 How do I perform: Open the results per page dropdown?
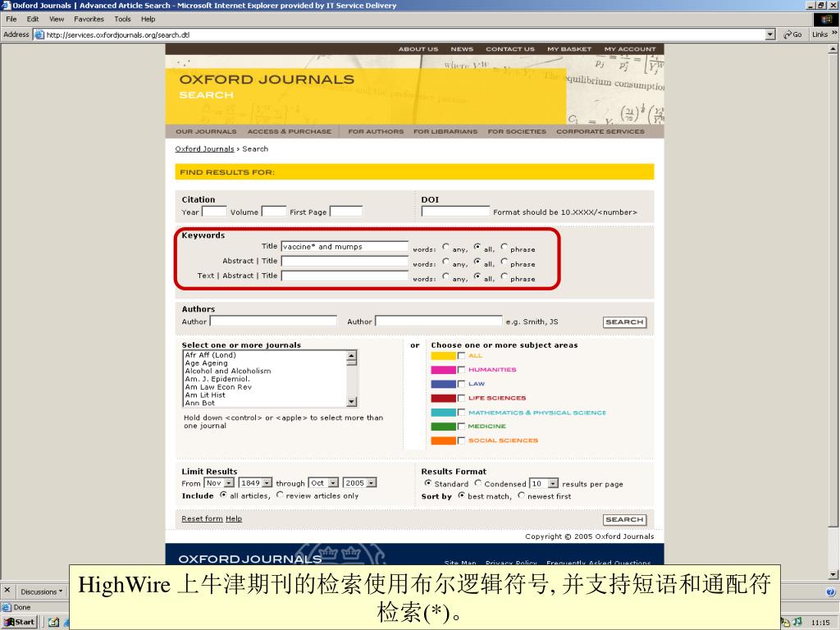point(544,483)
